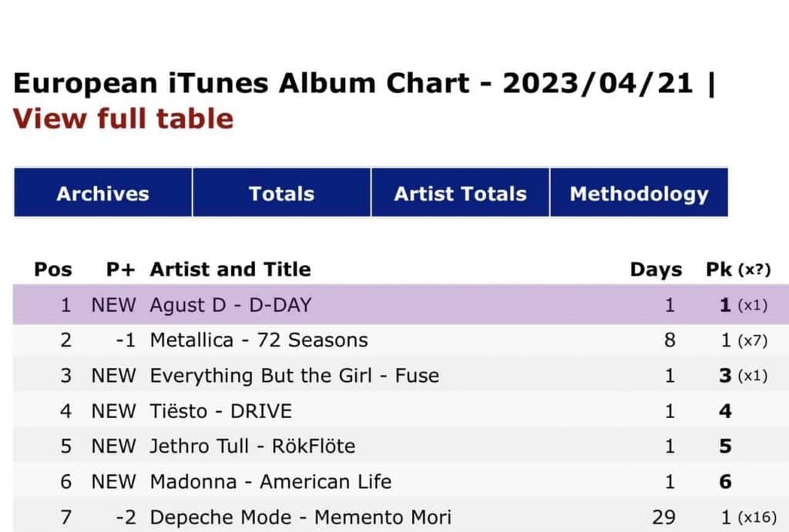Select Depeche Mode - Memento Mori row

pos(300,517)
